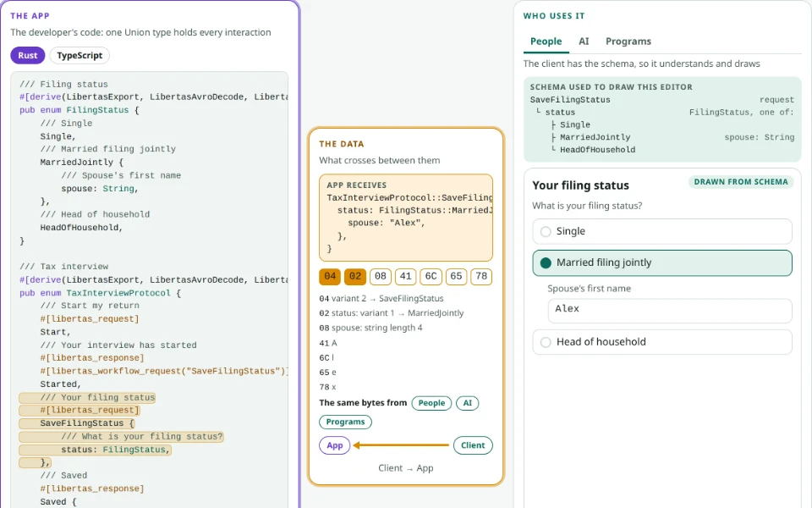The width and height of the screenshot is (812, 508).
Task: Click the highlighted 'status: FilingStatus,' code line
Action: 96,450
